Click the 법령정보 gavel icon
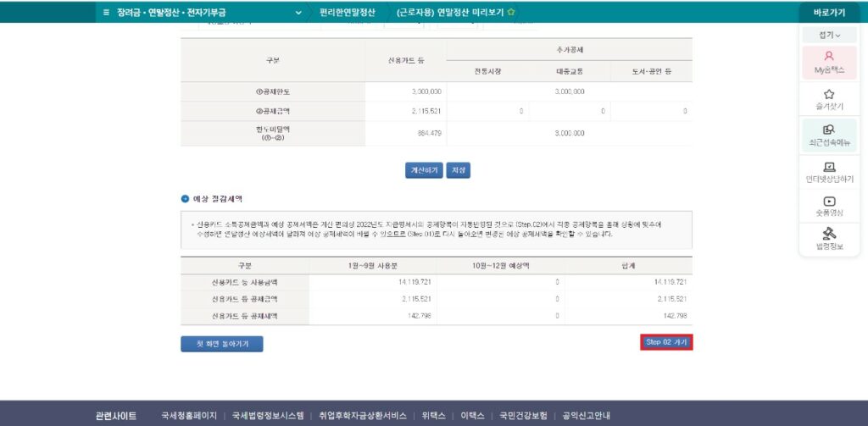The height and width of the screenshot is (426, 868). (829, 233)
